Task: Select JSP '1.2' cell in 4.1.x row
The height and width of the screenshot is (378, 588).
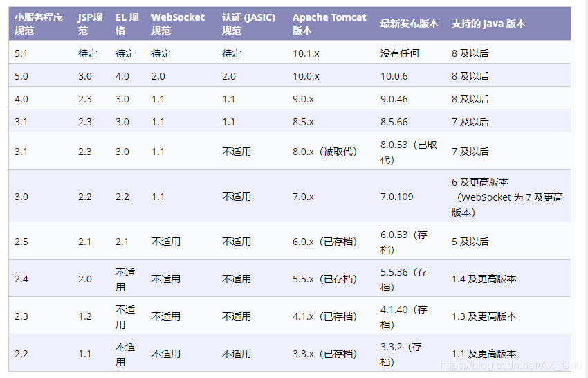Action: pos(85,316)
